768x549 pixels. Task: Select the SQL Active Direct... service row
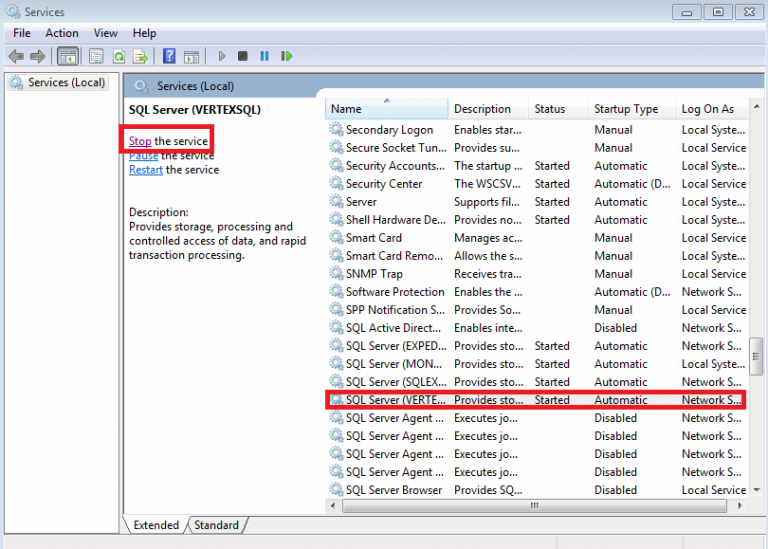536,328
